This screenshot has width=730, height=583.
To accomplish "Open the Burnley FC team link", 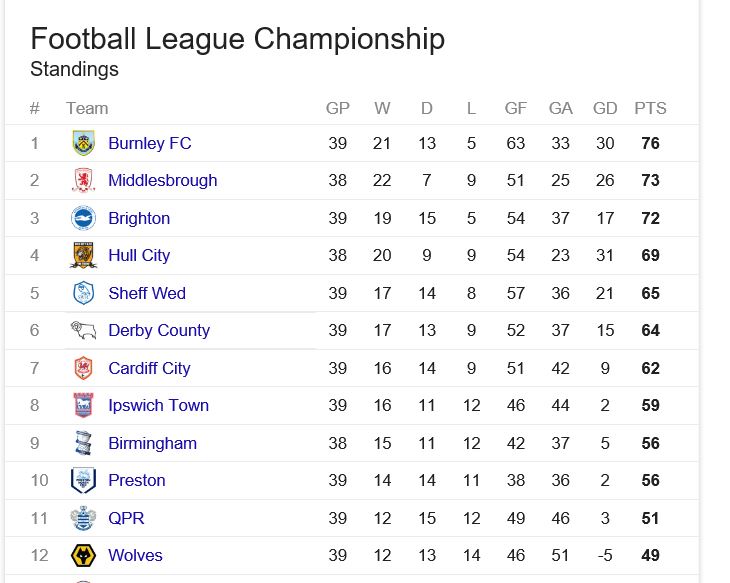I will (x=149, y=143).
